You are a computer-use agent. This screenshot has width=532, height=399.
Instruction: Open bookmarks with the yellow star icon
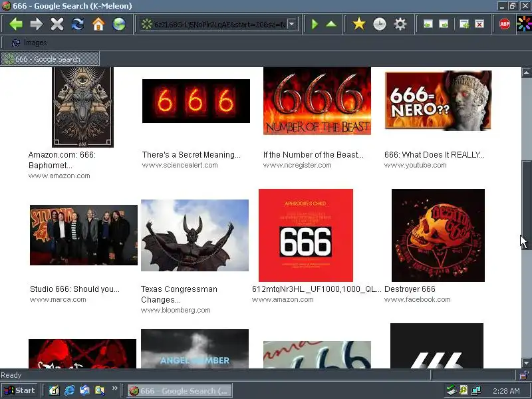(x=359, y=24)
